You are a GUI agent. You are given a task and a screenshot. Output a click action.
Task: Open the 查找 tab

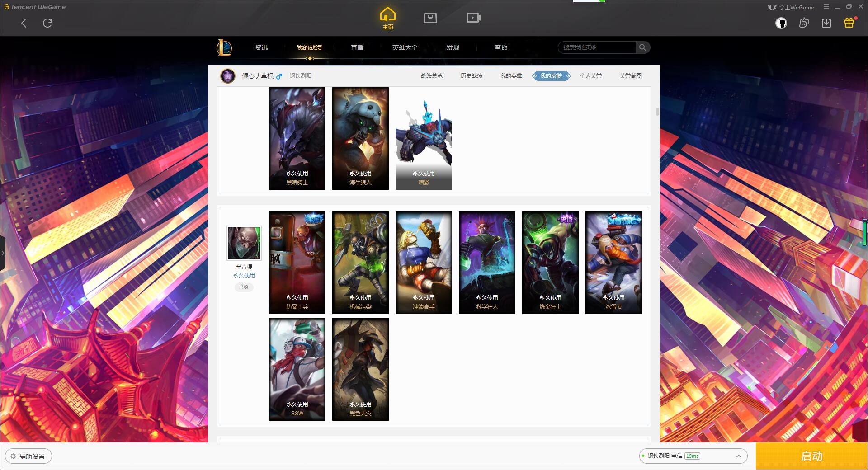500,47
